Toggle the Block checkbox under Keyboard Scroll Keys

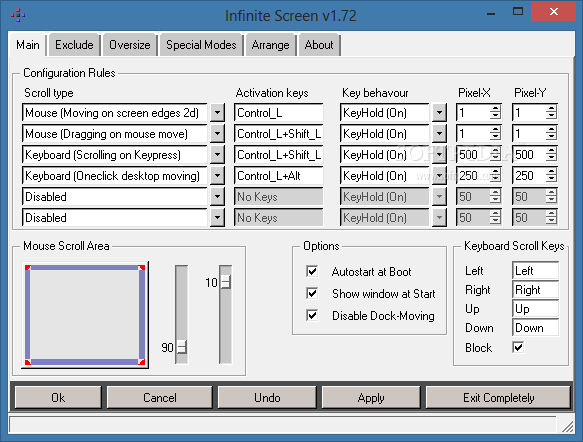click(518, 347)
